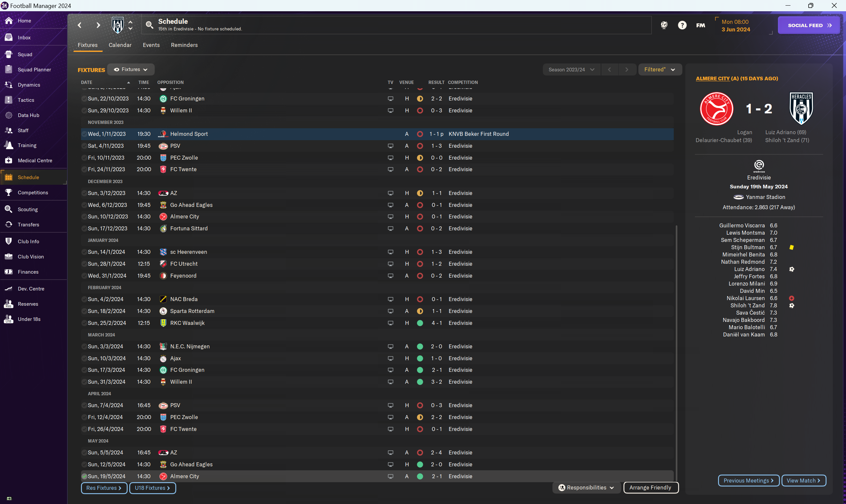846x504 pixels.
Task: Tick the reminder circle for NAC Breda fixture
Action: [x=84, y=299]
